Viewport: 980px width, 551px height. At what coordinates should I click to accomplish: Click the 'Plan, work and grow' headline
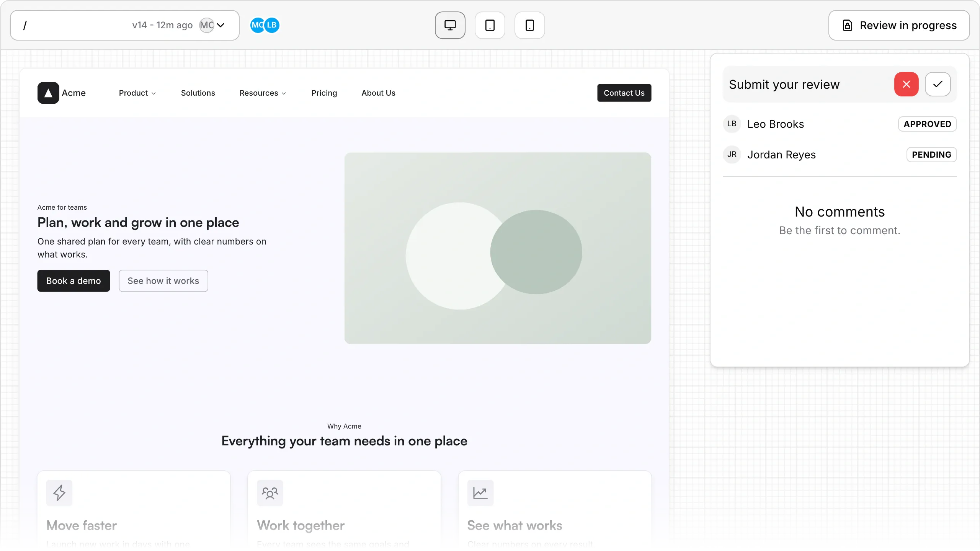138,222
